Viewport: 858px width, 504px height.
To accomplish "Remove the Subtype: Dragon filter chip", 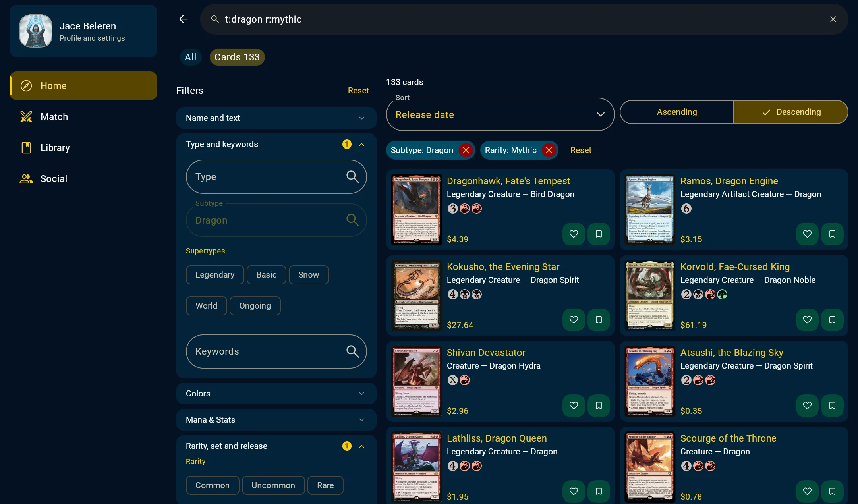I will [x=466, y=150].
